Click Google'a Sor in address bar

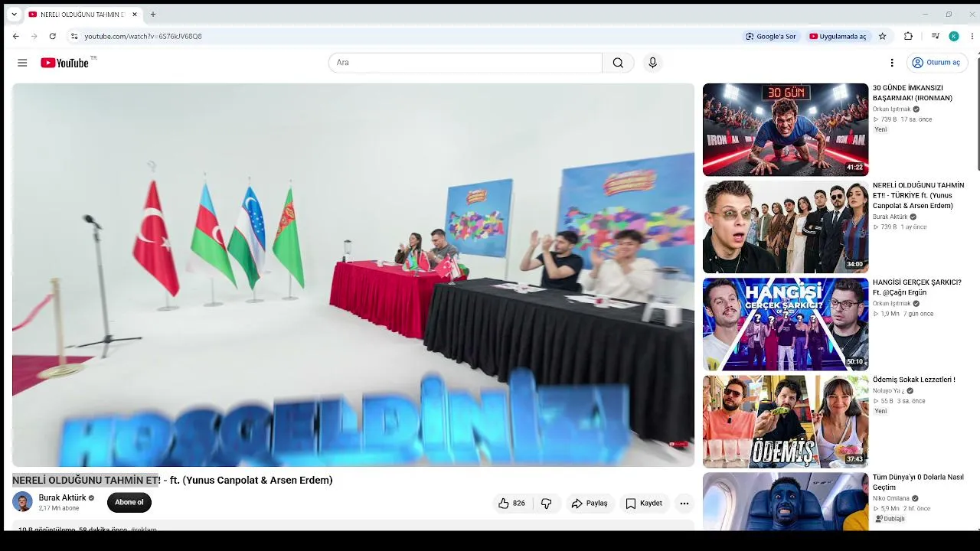pos(771,36)
